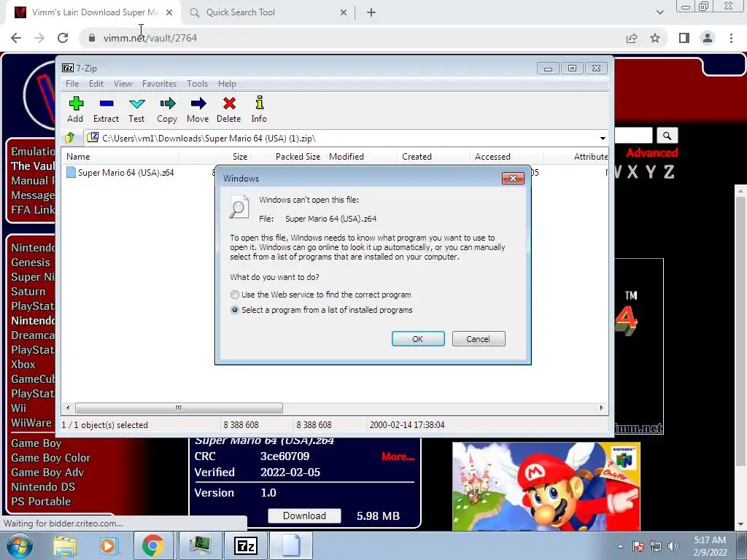This screenshot has width=747, height=560.
Task: Click the search magnifier button on Vimm's Lair
Action: tap(667, 136)
